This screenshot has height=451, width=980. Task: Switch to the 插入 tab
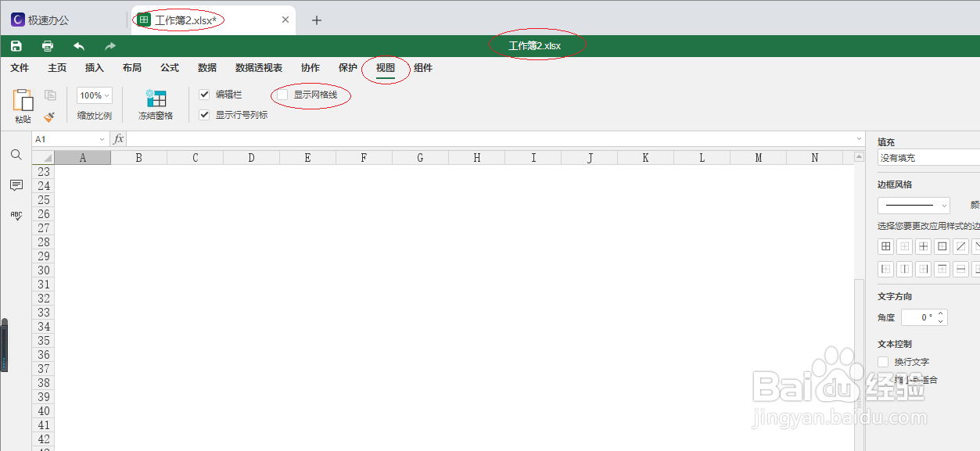(x=95, y=68)
